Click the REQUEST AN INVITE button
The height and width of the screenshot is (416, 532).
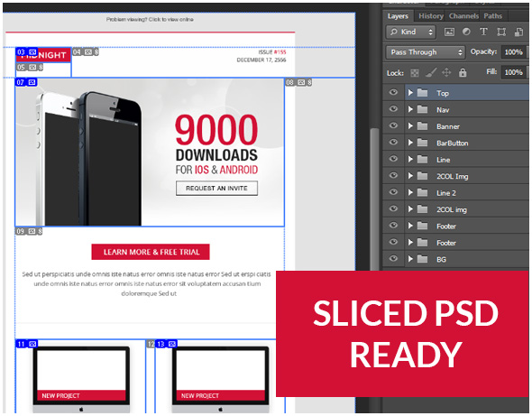point(216,188)
